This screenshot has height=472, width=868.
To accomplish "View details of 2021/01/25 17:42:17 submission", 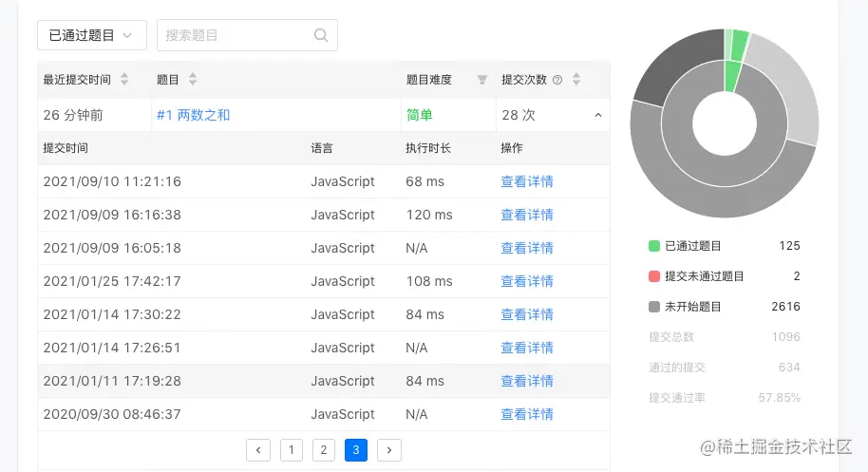I will 527,281.
